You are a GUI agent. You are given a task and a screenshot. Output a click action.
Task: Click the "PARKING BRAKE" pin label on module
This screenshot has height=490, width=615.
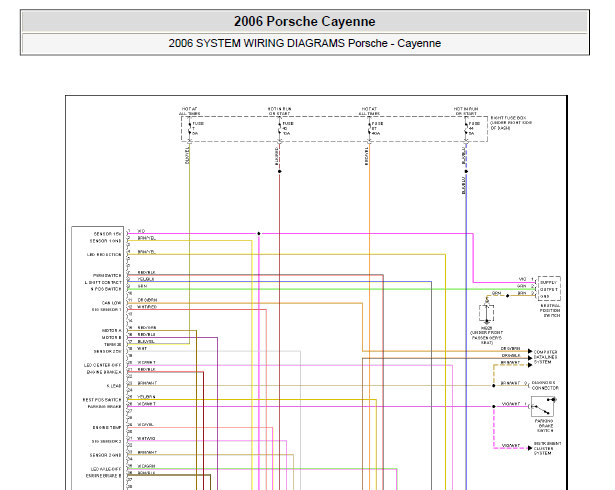point(104,407)
